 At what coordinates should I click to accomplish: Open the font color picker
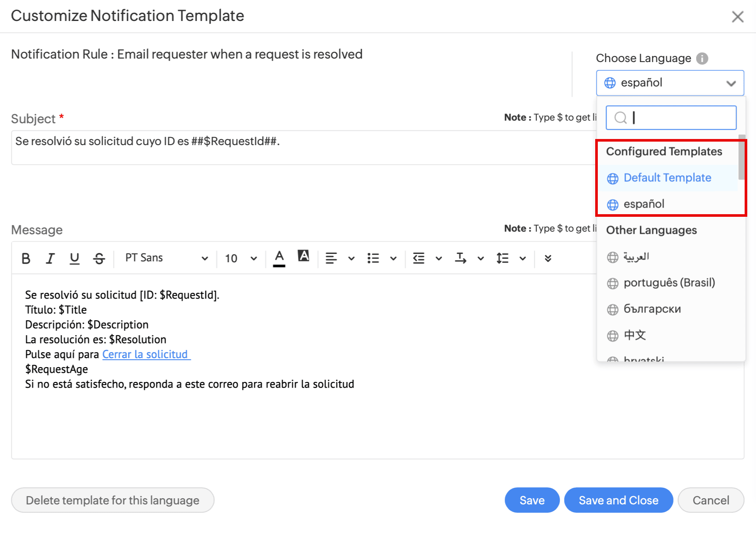(x=279, y=258)
